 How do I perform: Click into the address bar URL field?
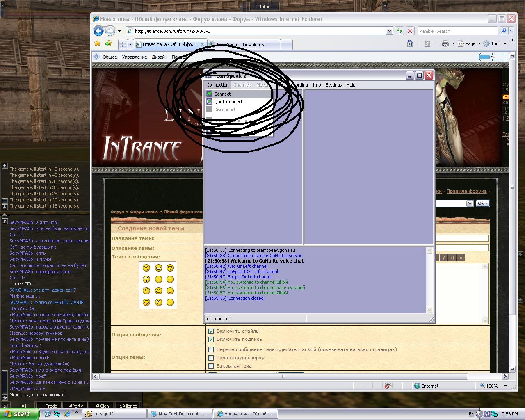pyautogui.click(x=259, y=31)
